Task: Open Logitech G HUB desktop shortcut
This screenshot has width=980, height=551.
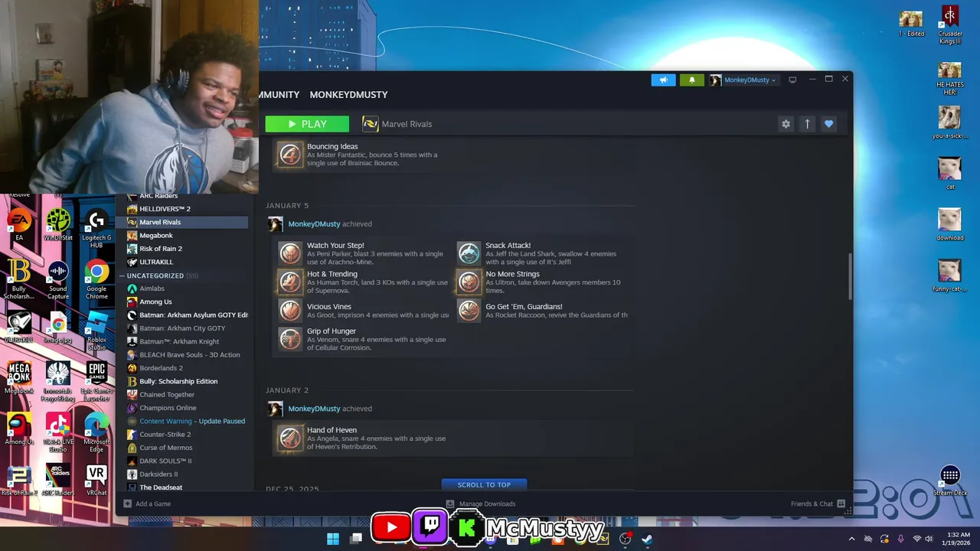Action: tap(96, 228)
